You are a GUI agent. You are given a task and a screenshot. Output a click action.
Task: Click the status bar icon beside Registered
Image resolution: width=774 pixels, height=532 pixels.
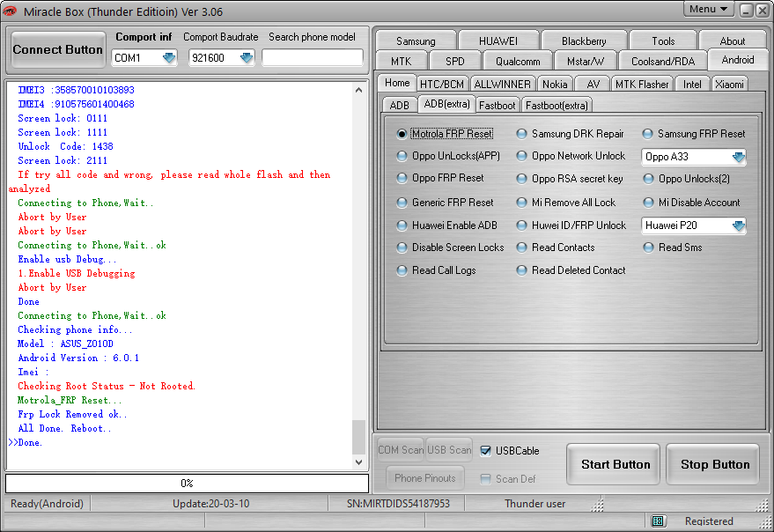click(657, 521)
